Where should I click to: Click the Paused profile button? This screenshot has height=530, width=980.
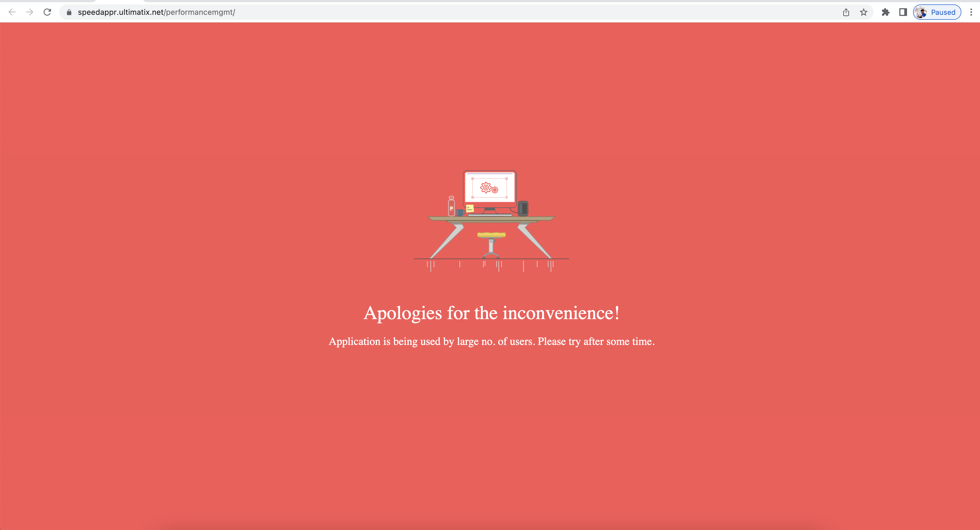tap(937, 12)
